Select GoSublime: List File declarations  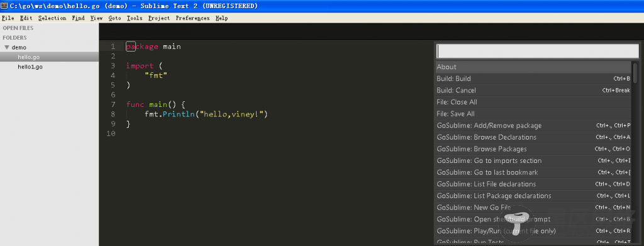[533, 184]
